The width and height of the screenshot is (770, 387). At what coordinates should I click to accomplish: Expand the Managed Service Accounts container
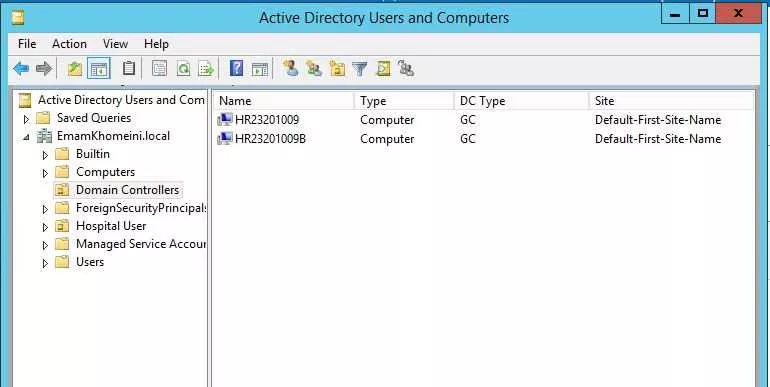click(x=45, y=245)
